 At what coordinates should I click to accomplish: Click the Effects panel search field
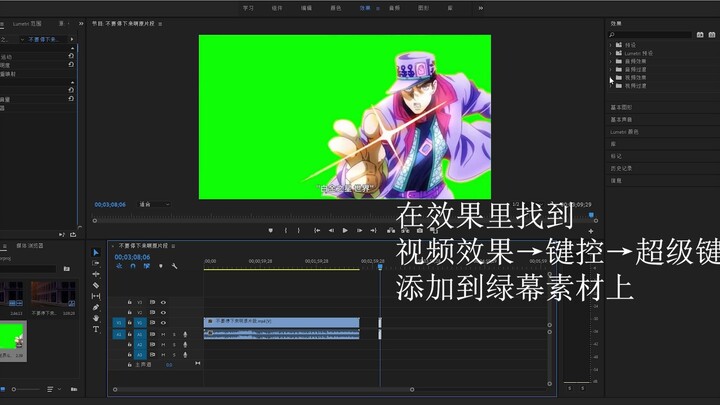(x=650, y=35)
